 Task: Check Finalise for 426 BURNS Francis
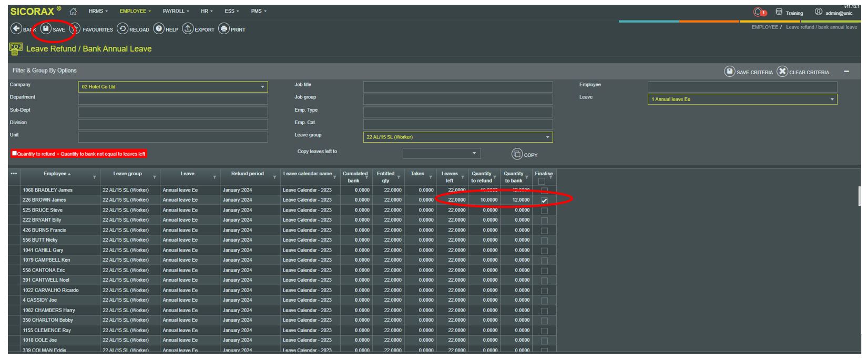(x=544, y=231)
